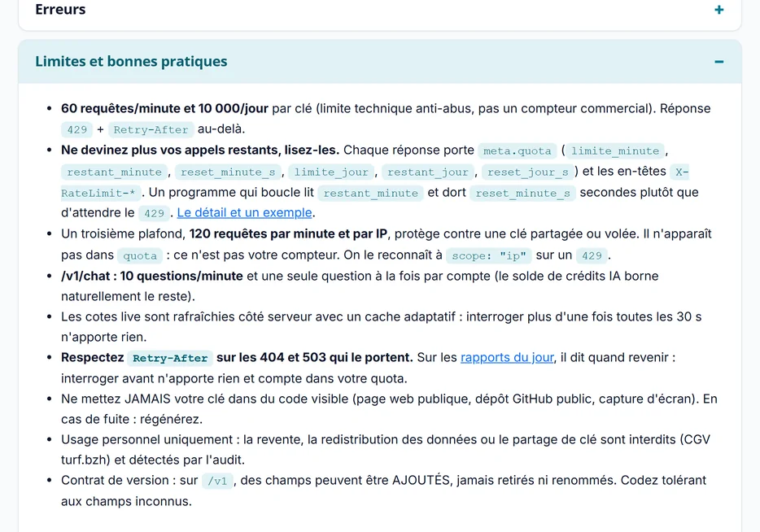Select the meta.quota code chip
Viewport: 760px width, 532px height.
click(518, 150)
